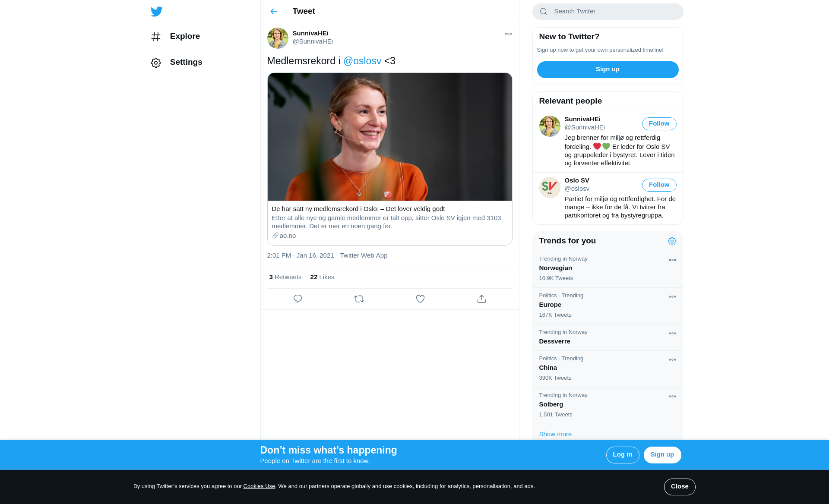
Task: Open Explore from sidebar
Action: point(176,37)
